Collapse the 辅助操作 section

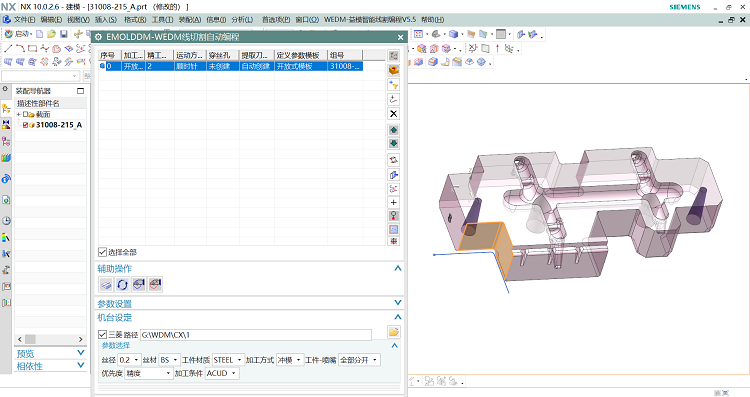(397, 268)
